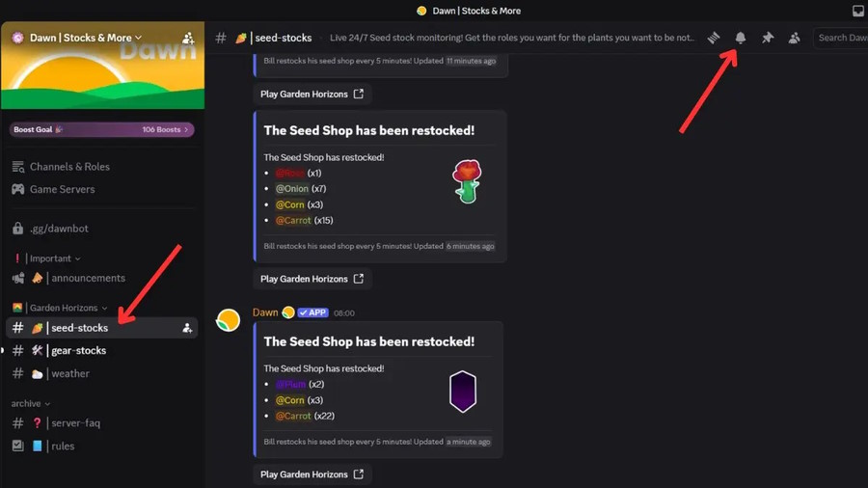Click create invite icon on seed-stocks channel
The width and height of the screenshot is (868, 488).
187,328
